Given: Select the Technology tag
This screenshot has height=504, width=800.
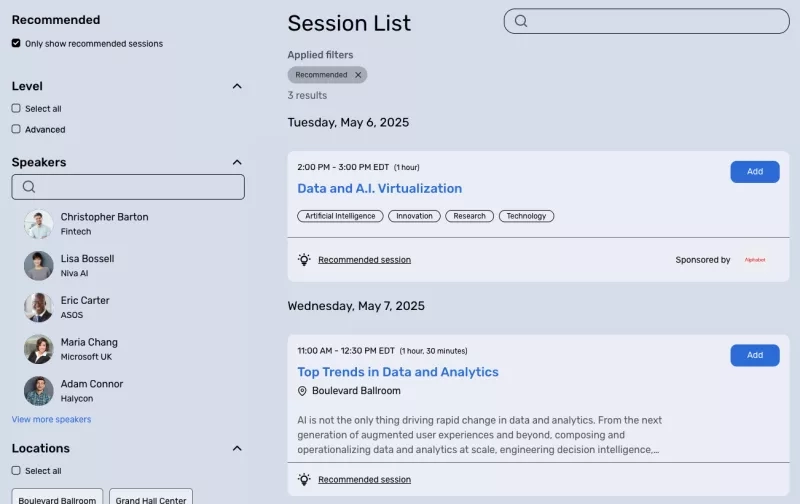Looking at the screenshot, I should point(527,216).
